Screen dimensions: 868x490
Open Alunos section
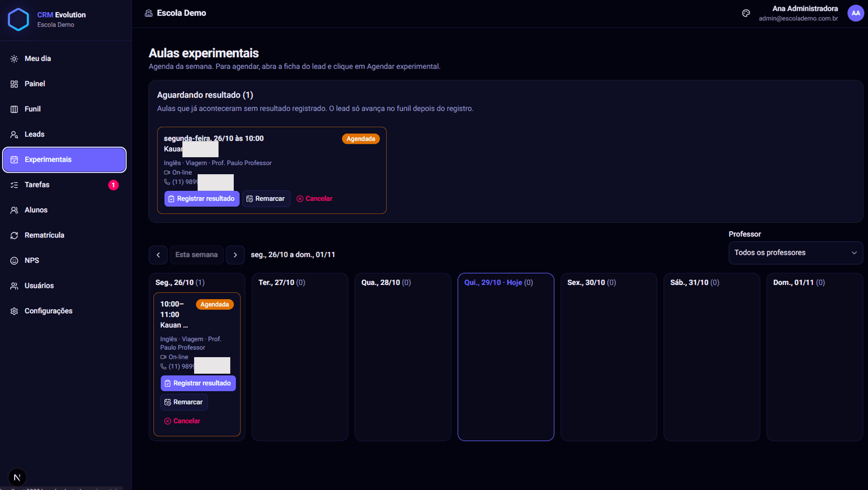(x=64, y=210)
